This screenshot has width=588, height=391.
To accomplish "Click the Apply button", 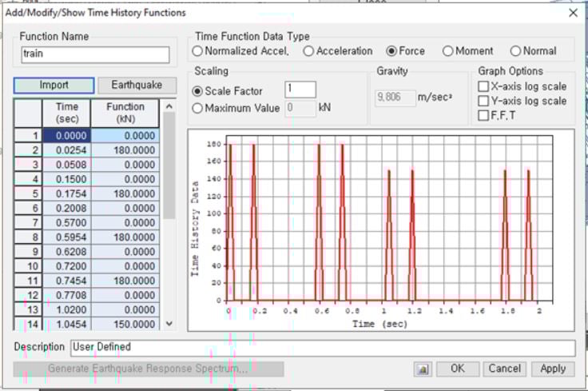I will 553,369.
